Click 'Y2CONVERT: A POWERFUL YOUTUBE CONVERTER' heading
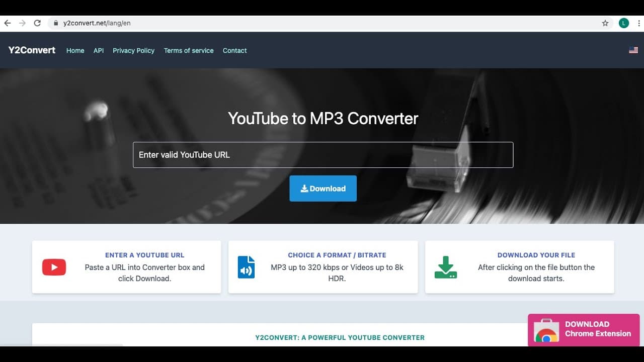Screen dimensions: 644x362 [x=340, y=337]
